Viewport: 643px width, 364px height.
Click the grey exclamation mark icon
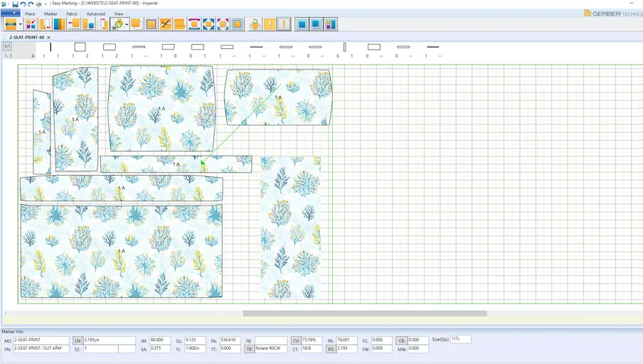(284, 24)
